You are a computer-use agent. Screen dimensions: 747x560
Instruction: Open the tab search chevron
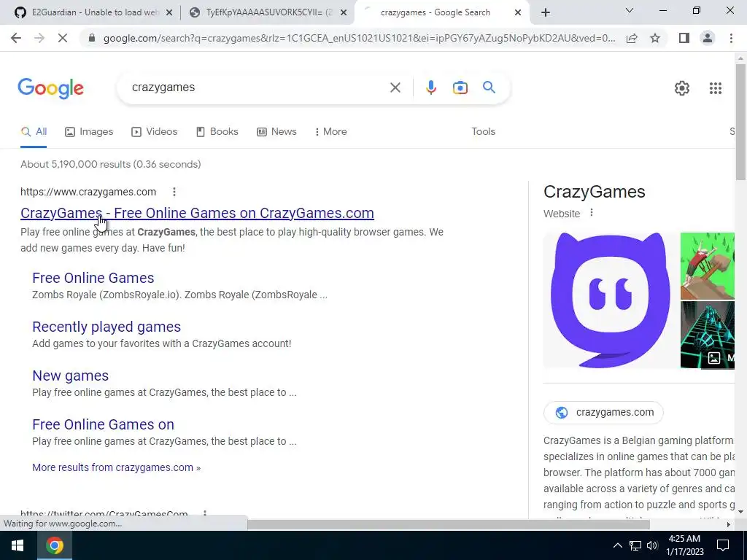[x=630, y=10]
